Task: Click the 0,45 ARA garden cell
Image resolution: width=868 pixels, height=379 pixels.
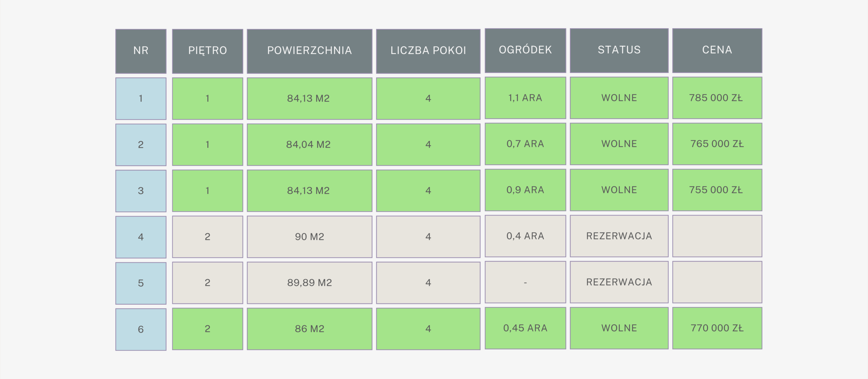Action: [x=525, y=328]
